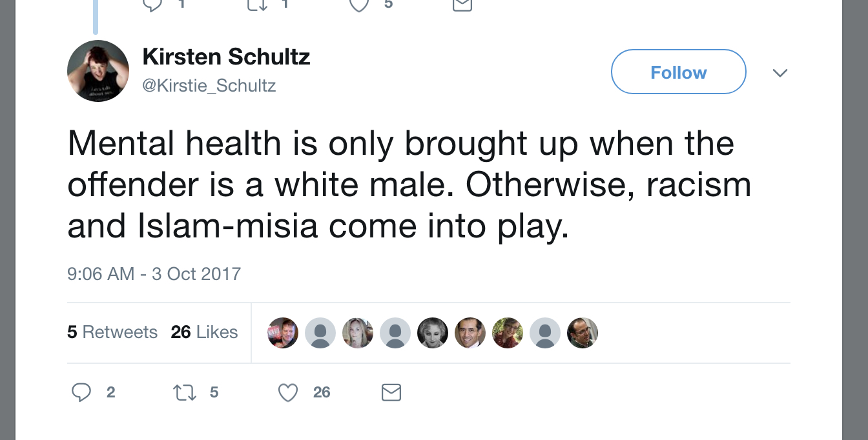Unlike the tweet by clicking the heart again
Image resolution: width=868 pixels, height=440 pixels.
pyautogui.click(x=287, y=392)
